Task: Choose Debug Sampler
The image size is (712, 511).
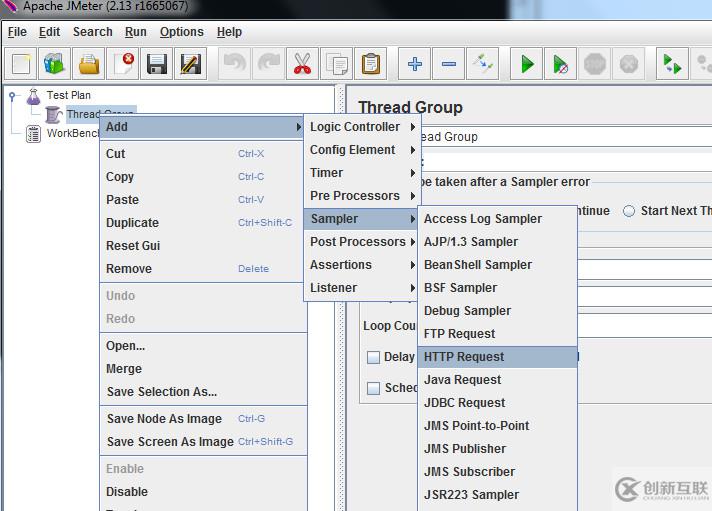Action: pyautogui.click(x=498, y=311)
